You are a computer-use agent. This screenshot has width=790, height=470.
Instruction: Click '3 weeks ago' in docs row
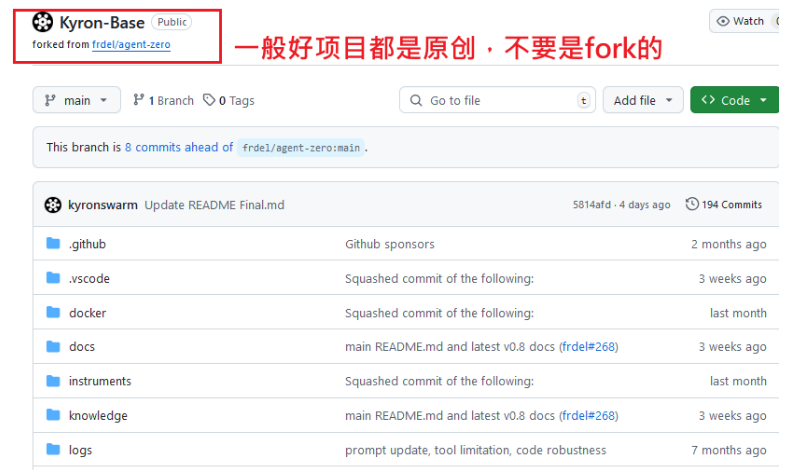click(x=733, y=347)
